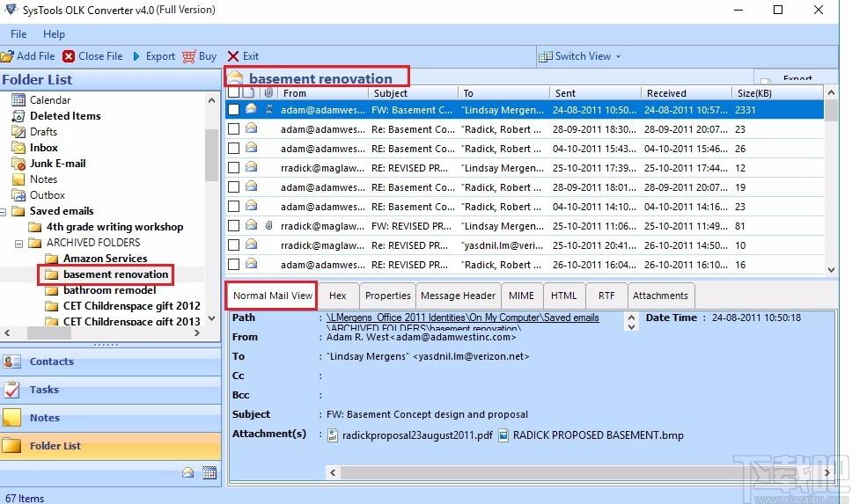The width and height of the screenshot is (852, 504).
Task: Click the RADICK PROPOSED BASEMENT.bmp attachment icon
Action: (503, 435)
